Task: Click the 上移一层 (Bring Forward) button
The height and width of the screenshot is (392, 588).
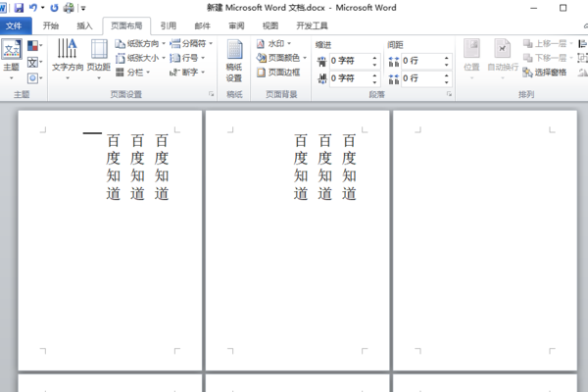Action: point(548,44)
